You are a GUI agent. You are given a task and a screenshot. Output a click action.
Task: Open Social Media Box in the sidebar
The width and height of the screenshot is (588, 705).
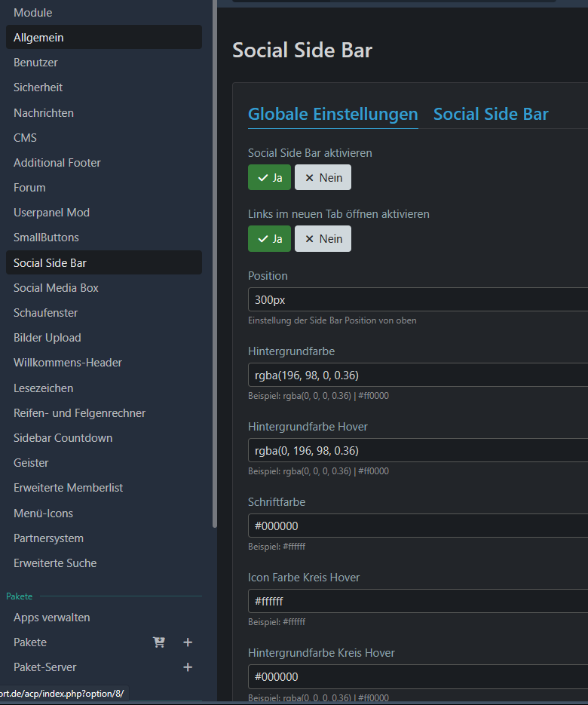(56, 288)
